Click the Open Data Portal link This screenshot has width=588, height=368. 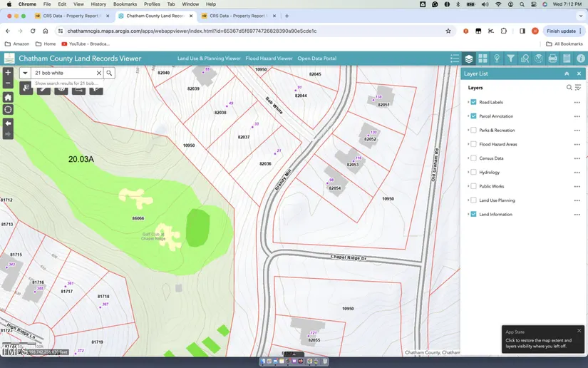coord(316,58)
